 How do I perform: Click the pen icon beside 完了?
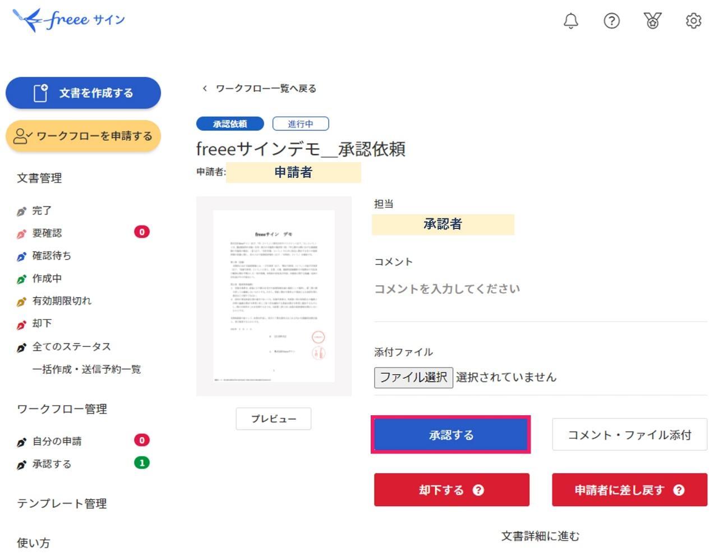coord(21,212)
